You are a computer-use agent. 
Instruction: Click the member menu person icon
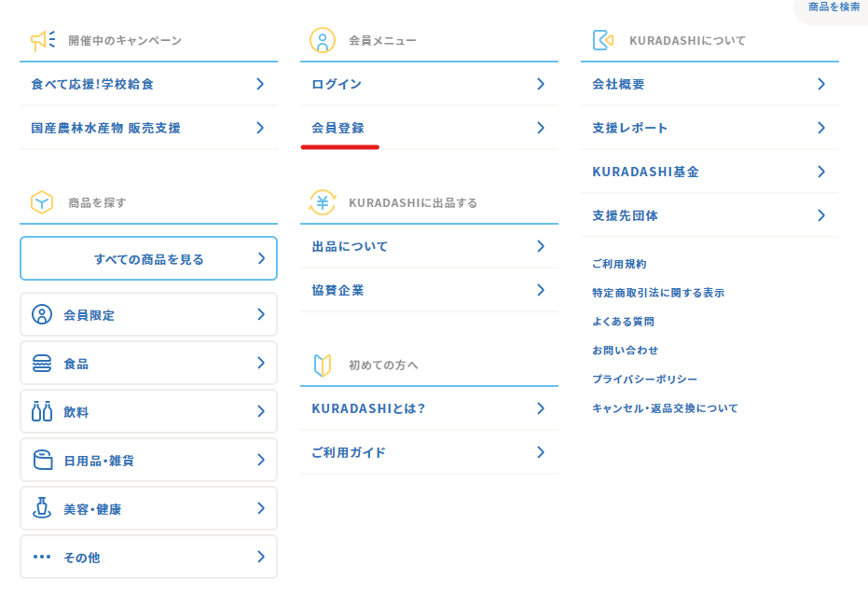coord(323,40)
